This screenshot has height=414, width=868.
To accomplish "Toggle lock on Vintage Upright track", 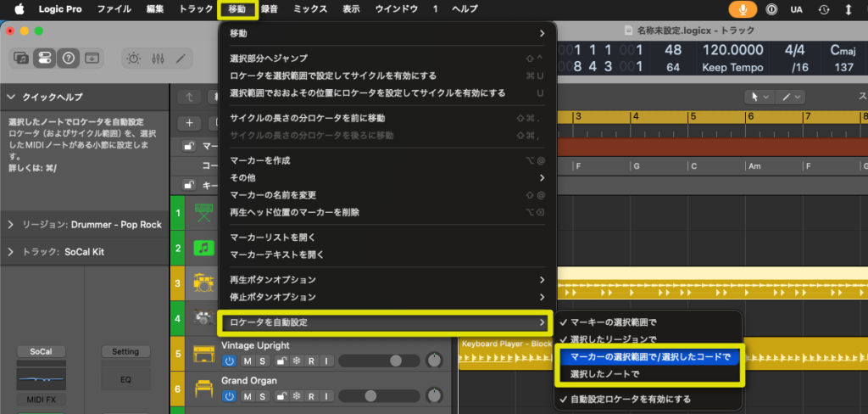I will click(x=281, y=362).
